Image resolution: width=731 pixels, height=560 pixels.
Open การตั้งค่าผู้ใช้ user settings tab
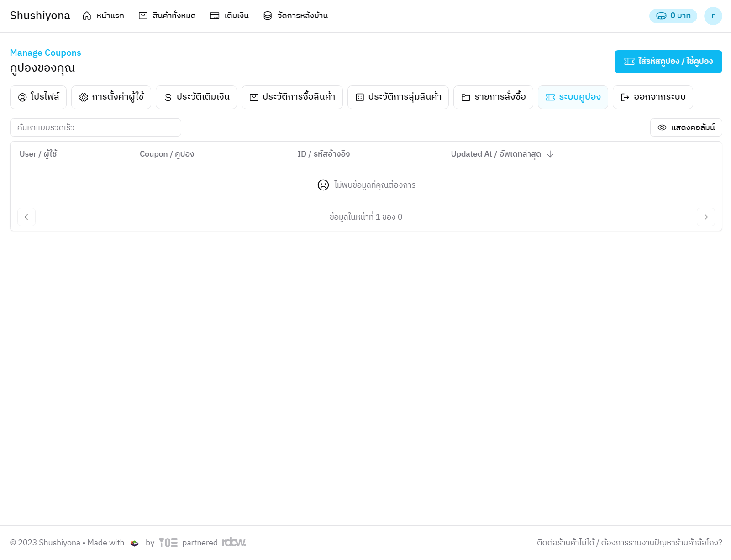111,97
